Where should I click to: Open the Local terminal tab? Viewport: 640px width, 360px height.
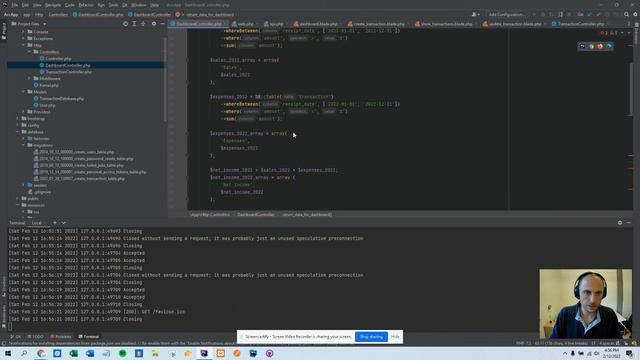pyautogui.click(x=37, y=223)
